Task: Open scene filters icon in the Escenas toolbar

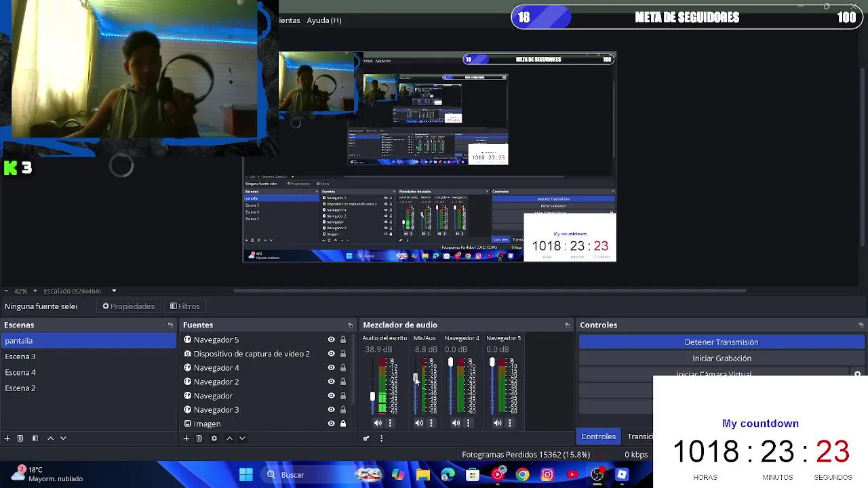Action: pyautogui.click(x=35, y=439)
